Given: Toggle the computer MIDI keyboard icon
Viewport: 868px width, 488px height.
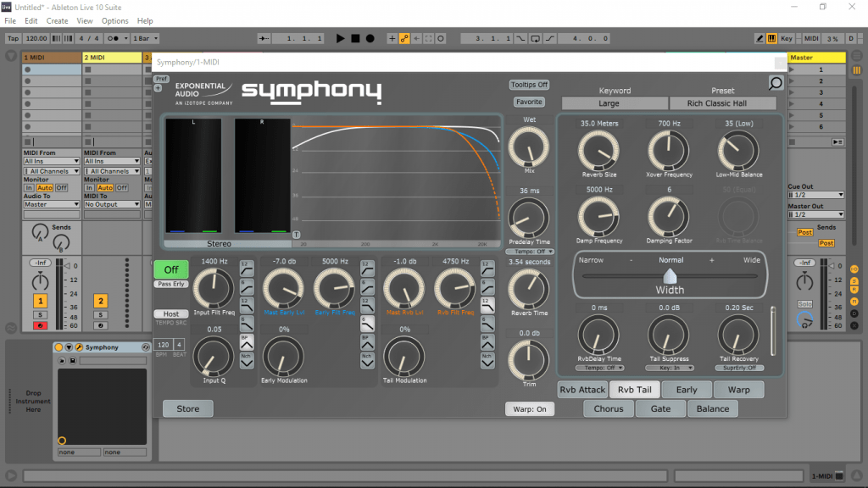Looking at the screenshot, I should pyautogui.click(x=771, y=38).
